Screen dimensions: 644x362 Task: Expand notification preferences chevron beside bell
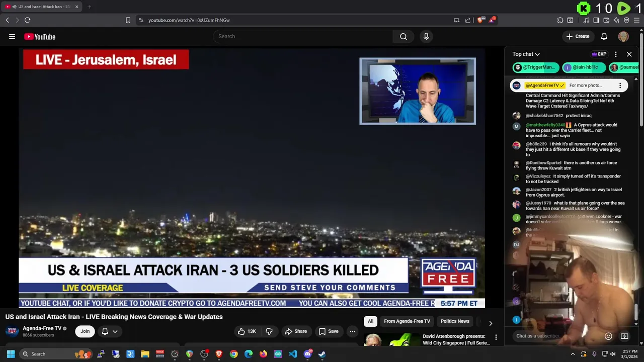pyautogui.click(x=115, y=331)
